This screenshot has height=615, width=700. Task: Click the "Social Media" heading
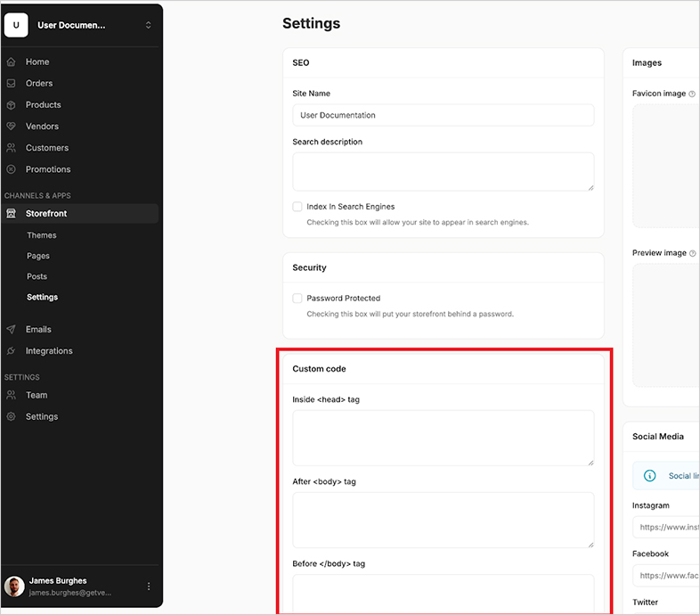tap(658, 436)
